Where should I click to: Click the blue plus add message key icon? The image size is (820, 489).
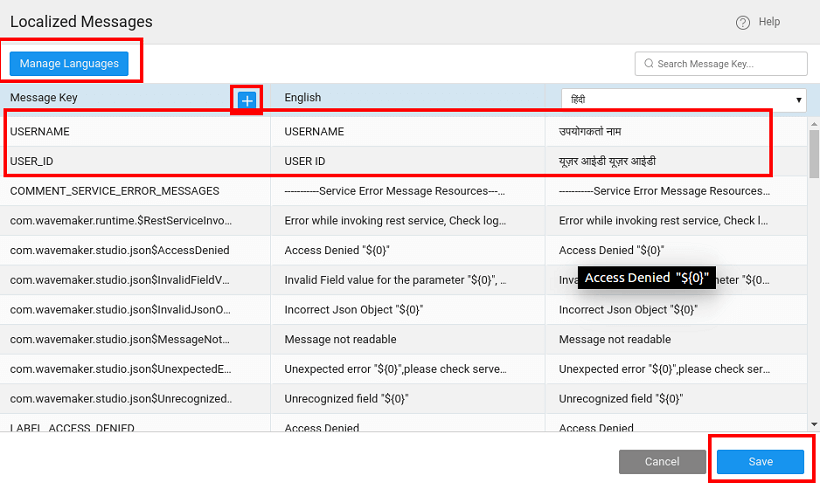point(247,99)
